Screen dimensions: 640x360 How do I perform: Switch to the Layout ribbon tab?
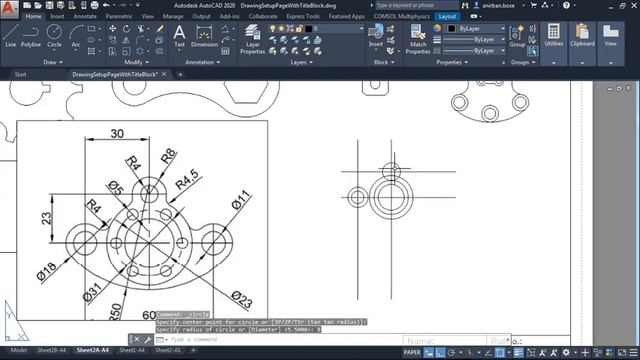447,16
